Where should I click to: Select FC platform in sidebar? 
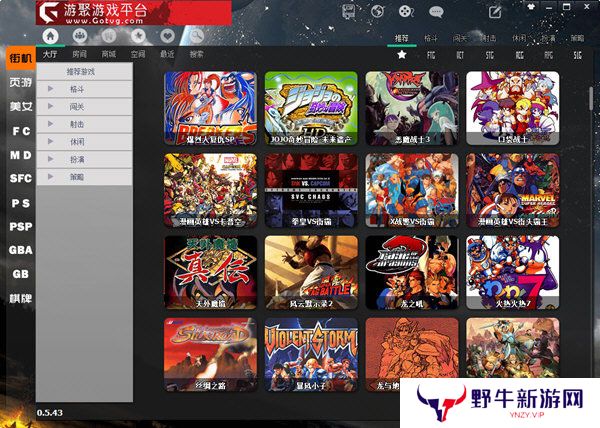21,131
